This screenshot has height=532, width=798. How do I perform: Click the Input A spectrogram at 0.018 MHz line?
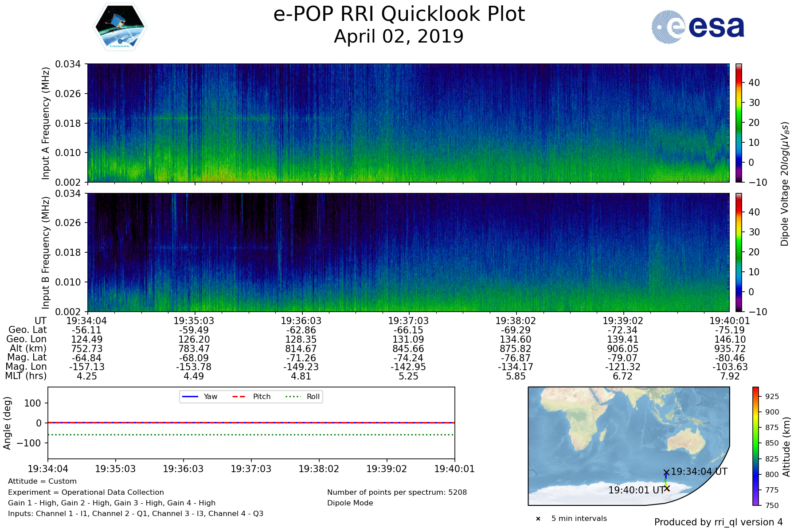(222, 118)
